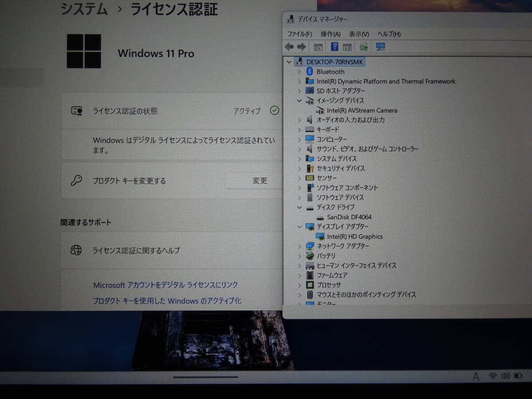Go back to システム via breadcrumb
Image resolution: width=532 pixels, height=399 pixels.
pos(84,9)
